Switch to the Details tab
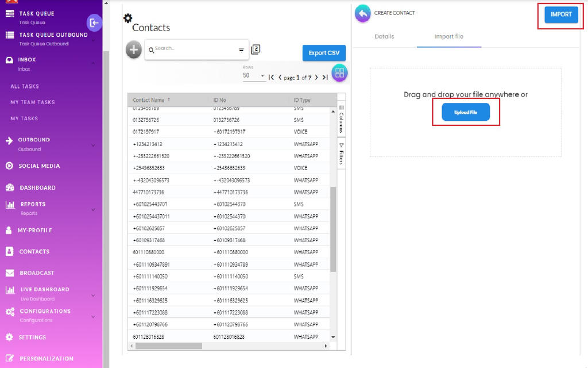588x368 pixels. 384,36
